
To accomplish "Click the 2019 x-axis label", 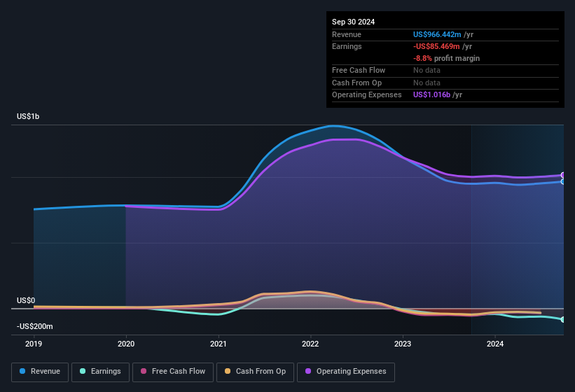I will (34, 344).
